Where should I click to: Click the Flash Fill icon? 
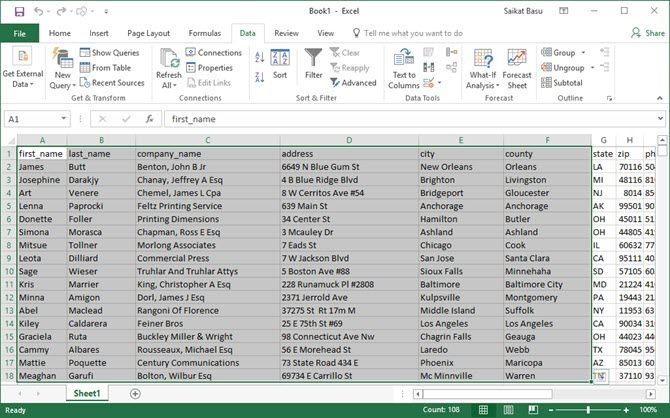click(428, 53)
